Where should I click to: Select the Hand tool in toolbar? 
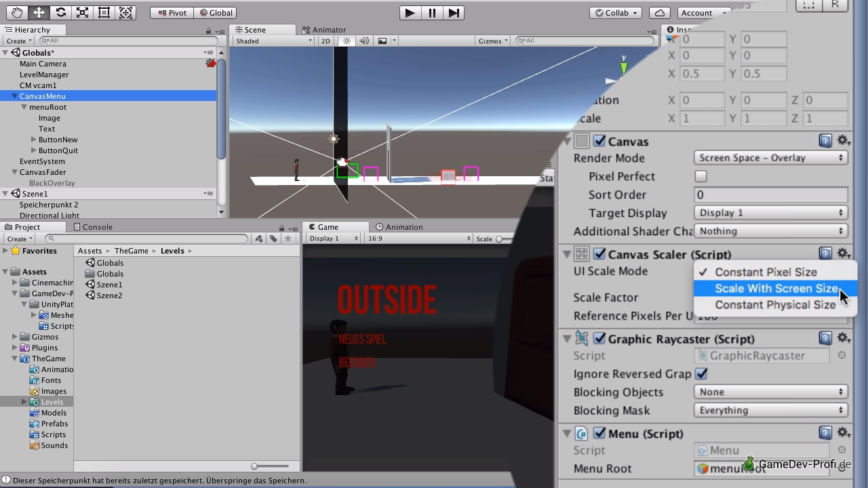click(x=17, y=12)
